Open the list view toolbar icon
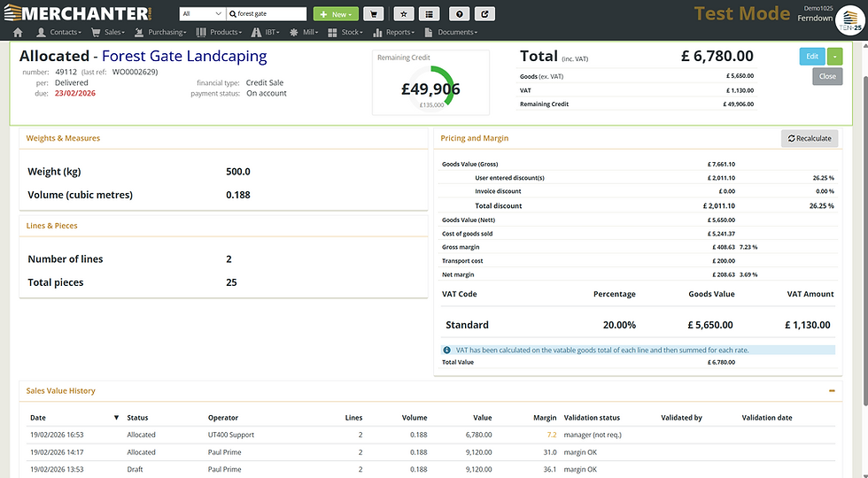This screenshot has height=478, width=868. 429,14
